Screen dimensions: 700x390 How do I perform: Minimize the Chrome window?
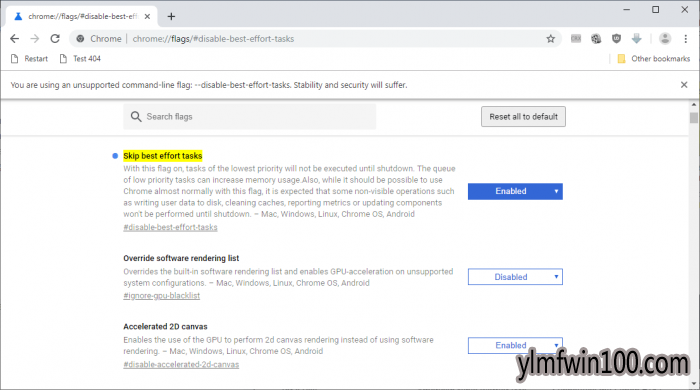click(x=627, y=9)
